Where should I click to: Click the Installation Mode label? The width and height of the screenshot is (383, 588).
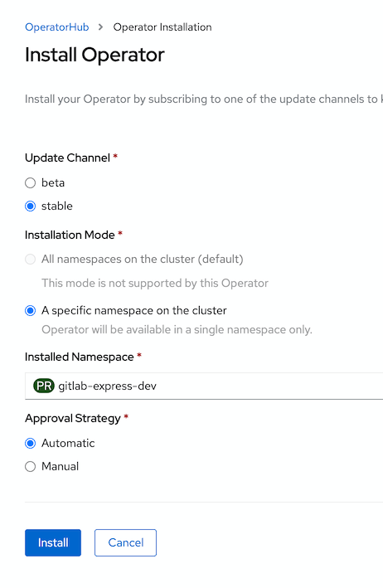tap(70, 235)
